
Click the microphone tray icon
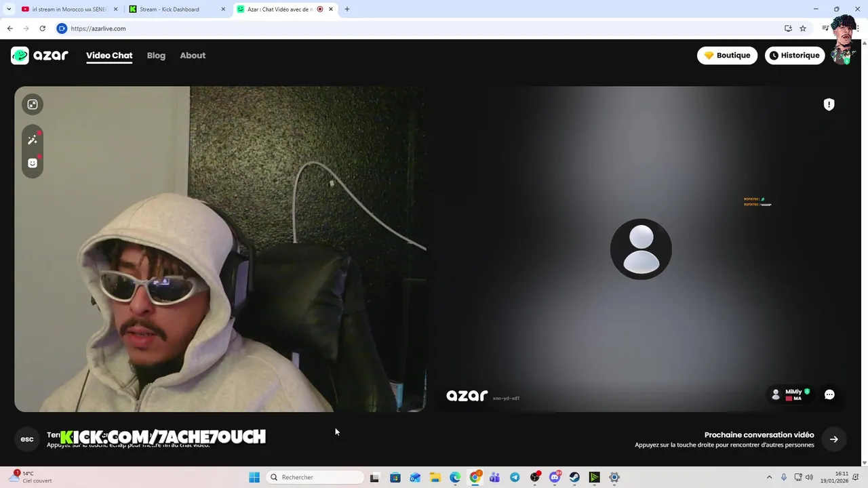point(784,477)
